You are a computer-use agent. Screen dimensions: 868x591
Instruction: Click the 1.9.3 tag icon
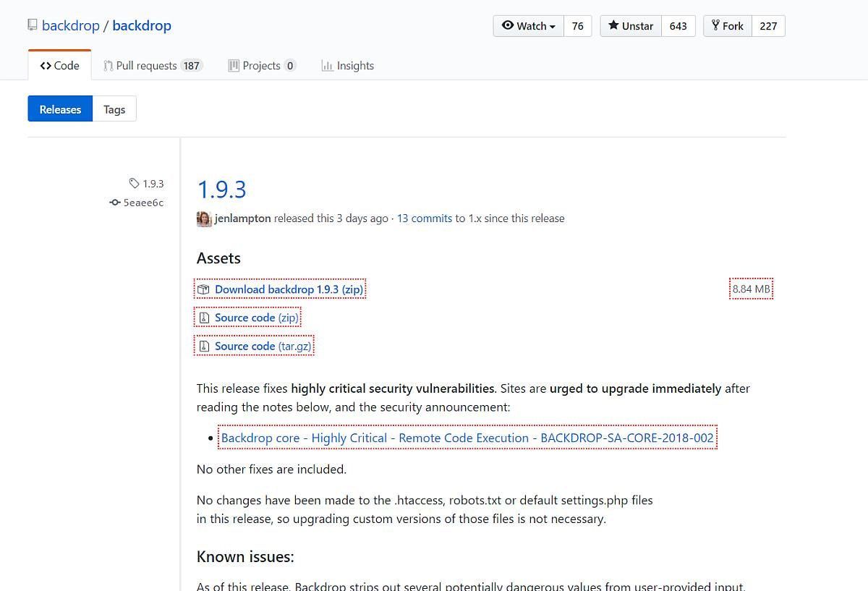tap(134, 184)
